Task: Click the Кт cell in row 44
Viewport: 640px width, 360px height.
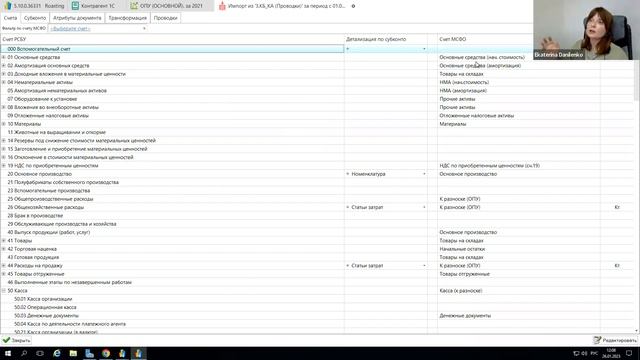Action: [617, 266]
